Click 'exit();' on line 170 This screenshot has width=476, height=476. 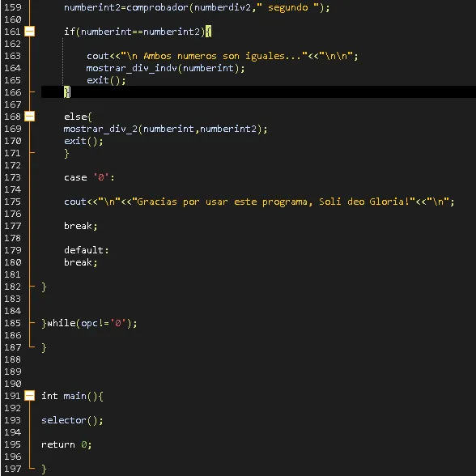[83, 141]
